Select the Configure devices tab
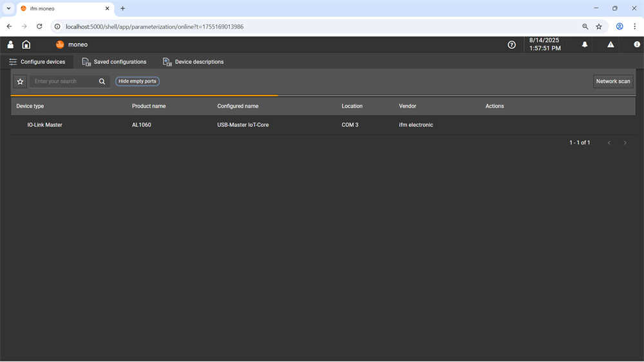Image resolution: width=644 pixels, height=362 pixels. 37,62
